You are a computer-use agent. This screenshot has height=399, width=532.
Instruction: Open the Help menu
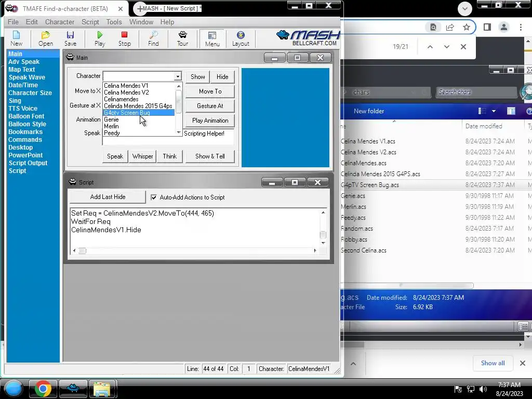tap(167, 22)
